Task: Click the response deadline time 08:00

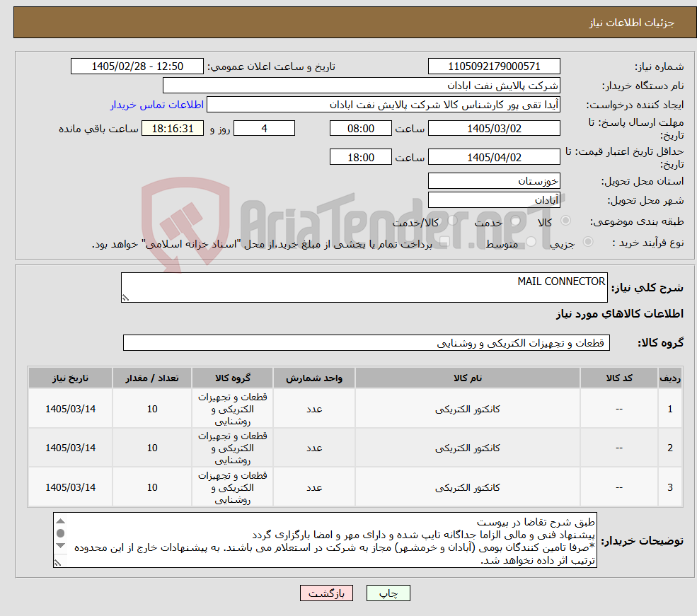Action: click(x=360, y=128)
